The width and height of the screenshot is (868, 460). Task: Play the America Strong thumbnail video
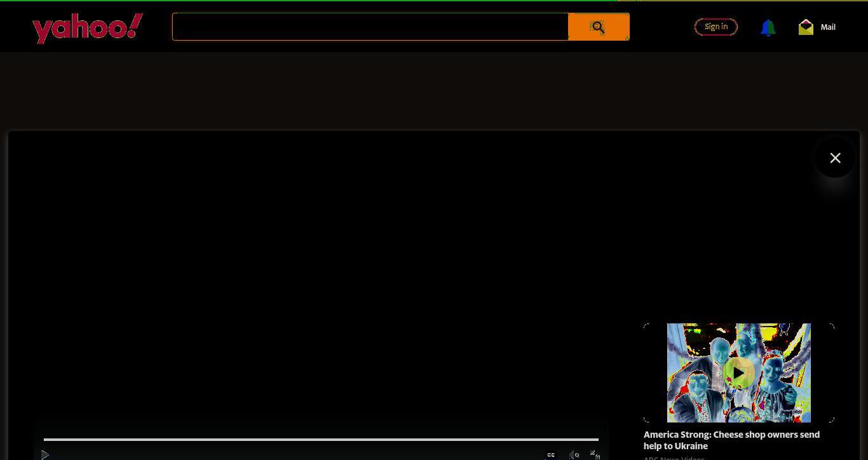[x=739, y=373]
